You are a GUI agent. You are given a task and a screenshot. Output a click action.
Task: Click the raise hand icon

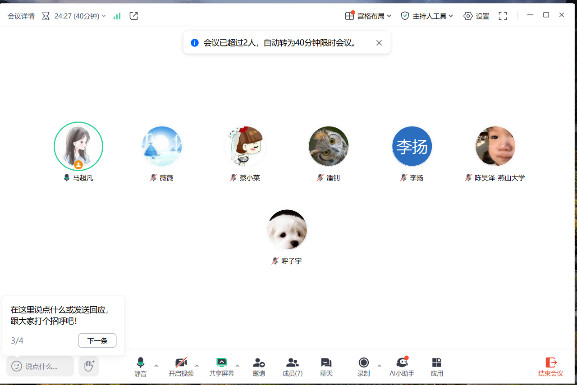click(x=88, y=366)
